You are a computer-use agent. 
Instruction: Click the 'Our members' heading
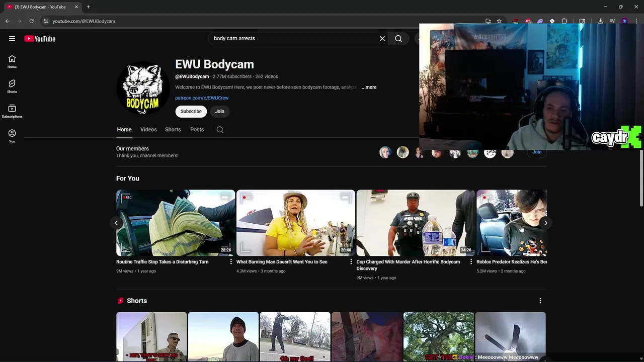132,149
